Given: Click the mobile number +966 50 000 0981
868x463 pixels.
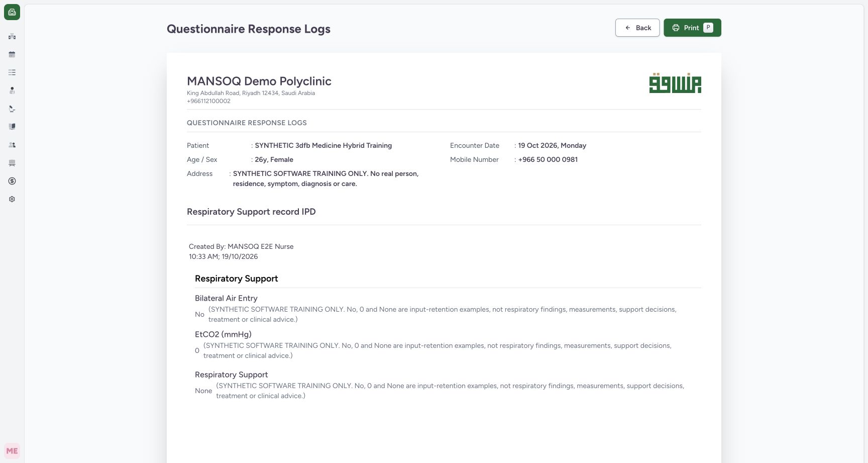Looking at the screenshot, I should coord(548,159).
